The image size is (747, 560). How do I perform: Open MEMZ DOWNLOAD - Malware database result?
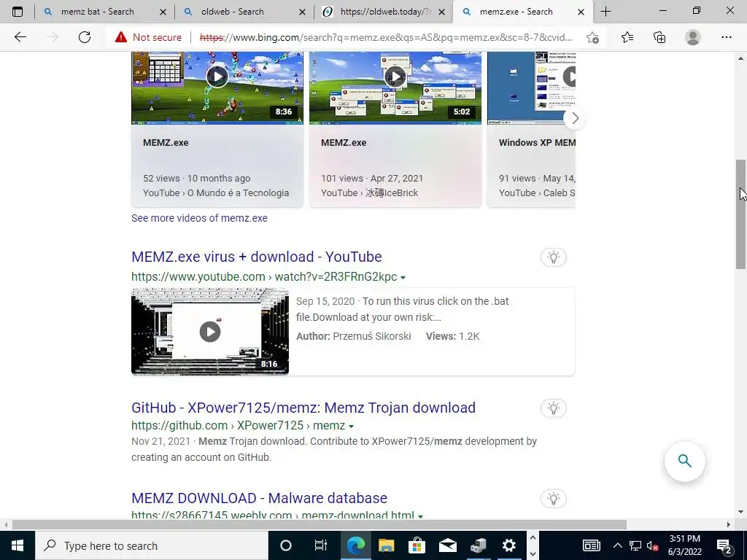(259, 498)
